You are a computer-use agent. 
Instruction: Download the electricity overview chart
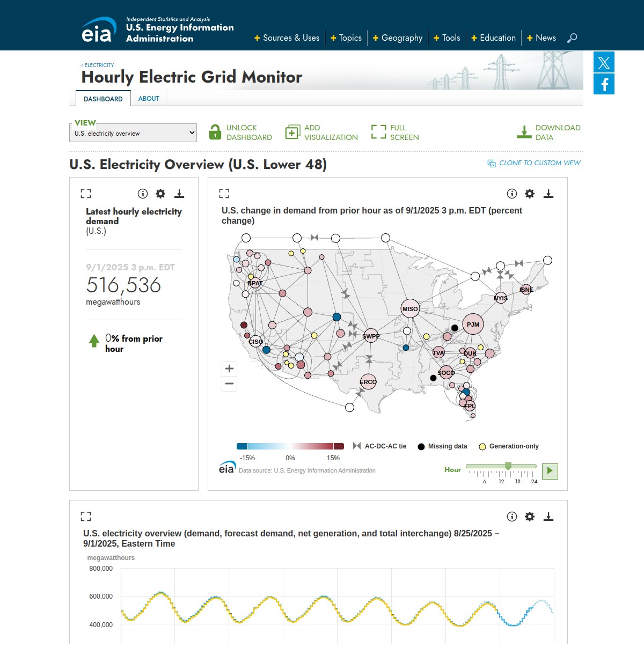(x=548, y=517)
